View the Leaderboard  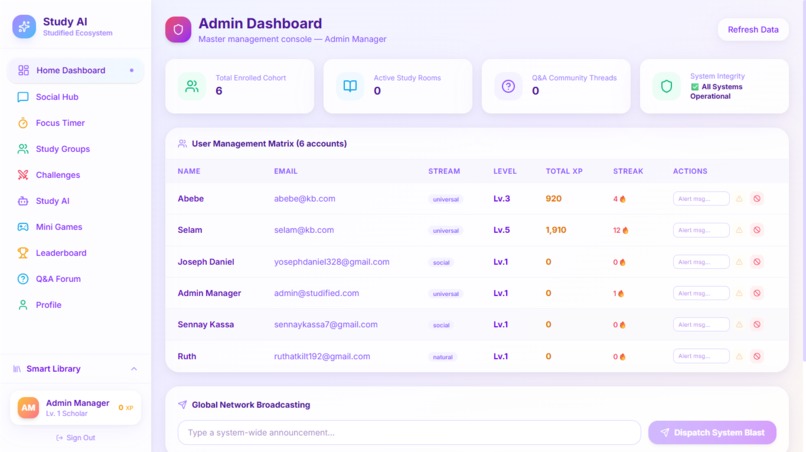point(75,253)
